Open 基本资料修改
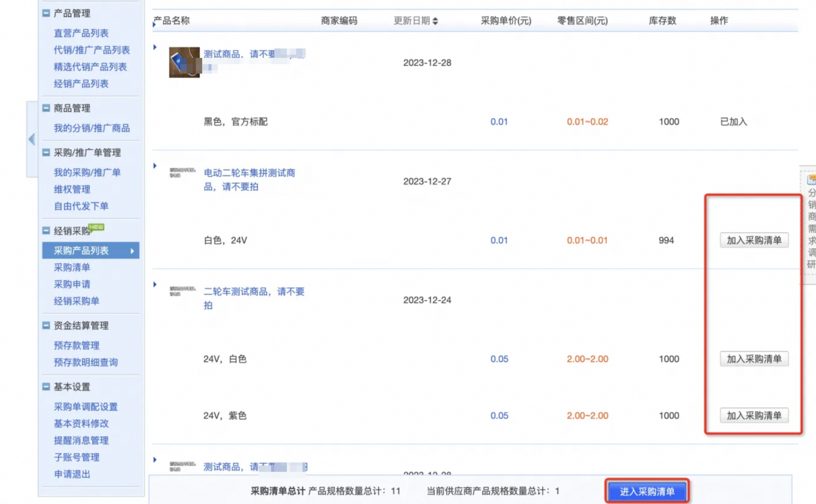The width and height of the screenshot is (816, 504). [x=81, y=424]
